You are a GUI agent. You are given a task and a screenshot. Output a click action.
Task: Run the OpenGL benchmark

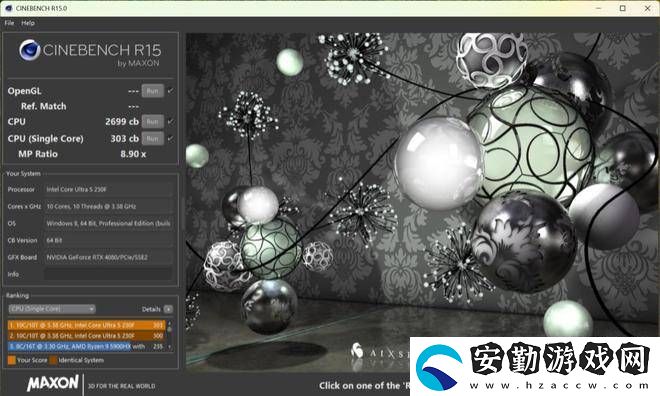pyautogui.click(x=152, y=91)
